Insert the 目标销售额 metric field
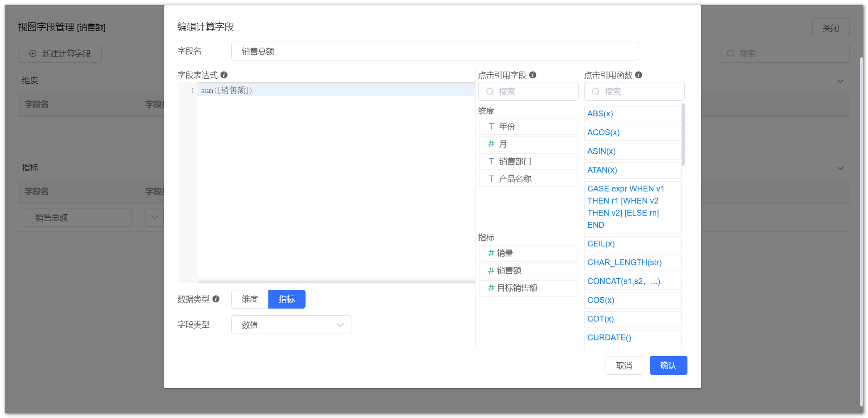 click(x=528, y=288)
